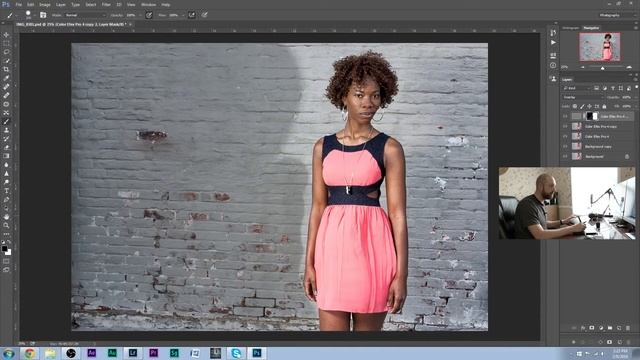Open the Image menu
This screenshot has height=360, width=640.
click(x=44, y=4)
